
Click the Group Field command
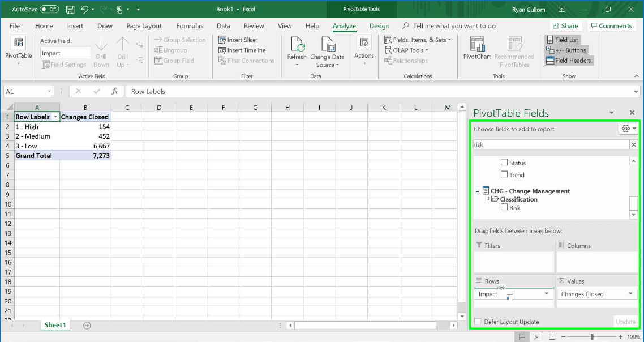click(174, 61)
